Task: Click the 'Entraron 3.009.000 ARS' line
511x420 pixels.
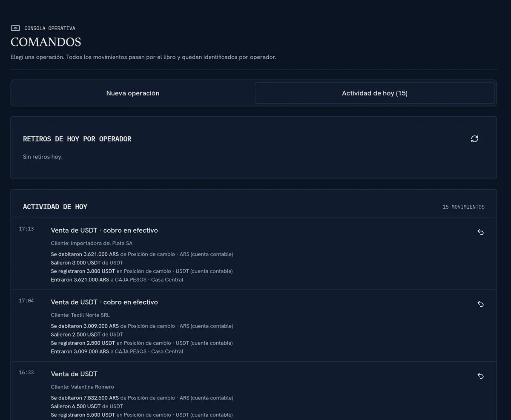Action: [x=117, y=352]
